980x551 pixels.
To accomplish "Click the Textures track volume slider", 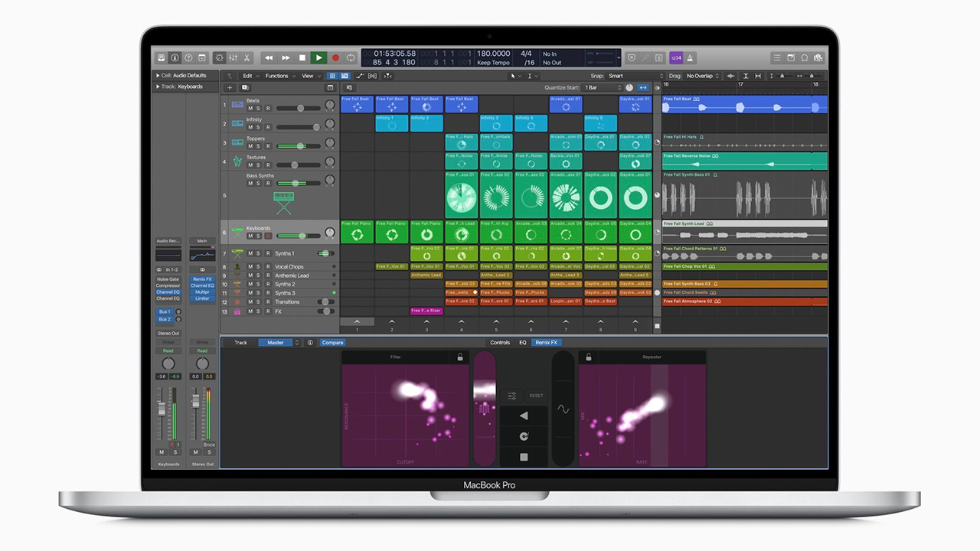I will coord(299,165).
